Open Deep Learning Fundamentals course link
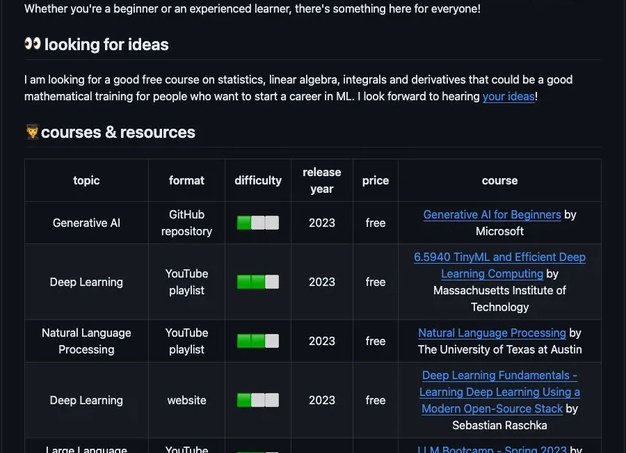Image resolution: width=626 pixels, height=453 pixels. (x=499, y=392)
